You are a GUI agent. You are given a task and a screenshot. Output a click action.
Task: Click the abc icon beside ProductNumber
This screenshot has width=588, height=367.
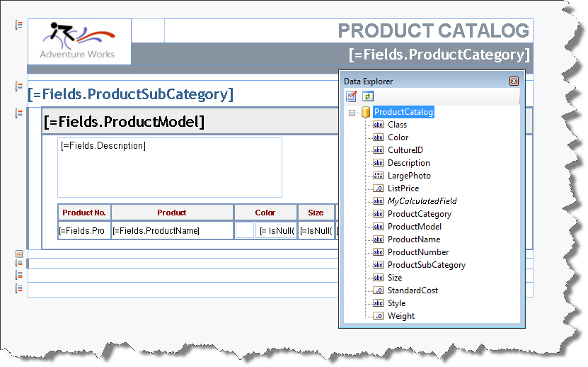click(378, 252)
